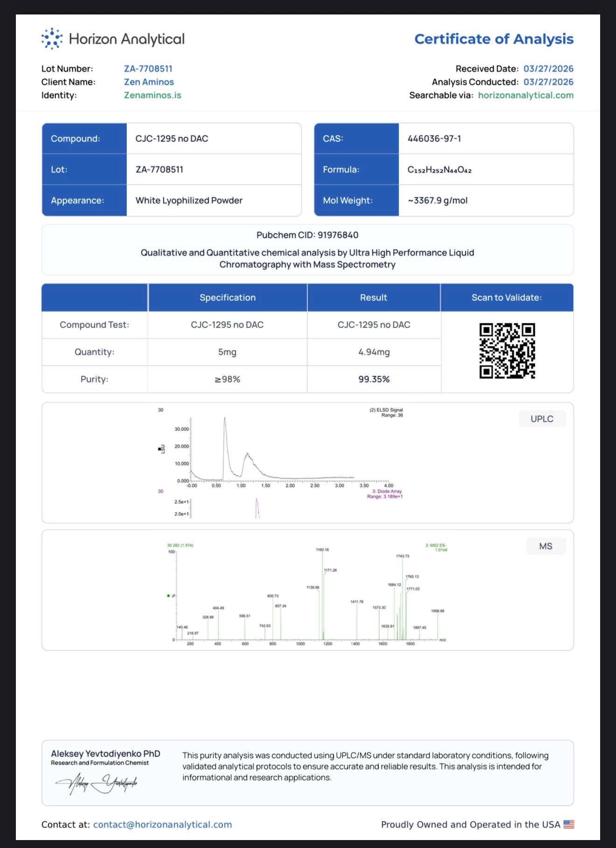
Task: Click the Client Name: label
Action: tap(68, 82)
